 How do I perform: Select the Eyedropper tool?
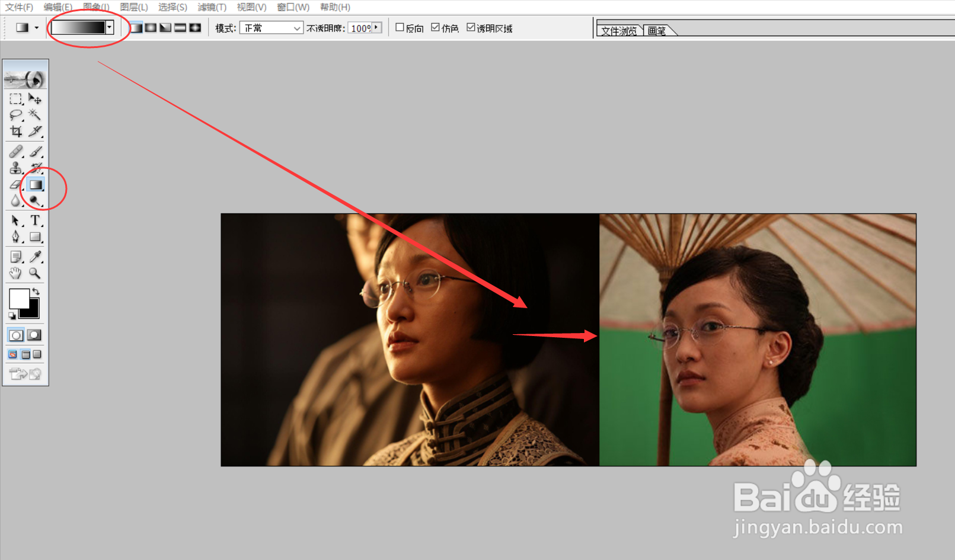(x=35, y=257)
